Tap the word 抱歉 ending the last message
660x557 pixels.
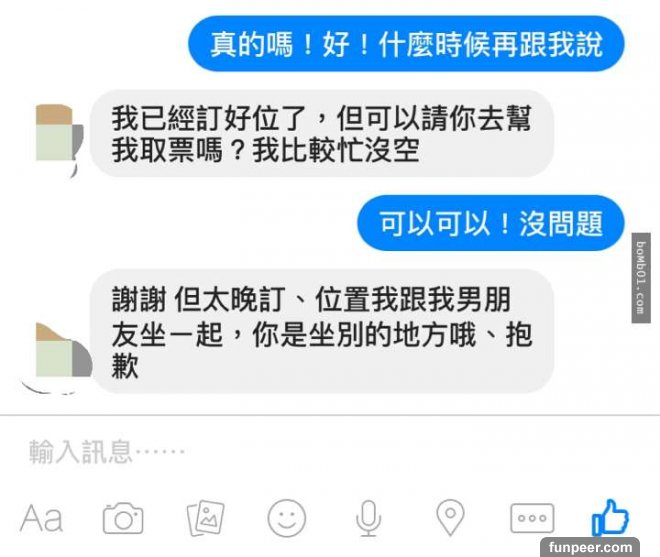(x=322, y=350)
